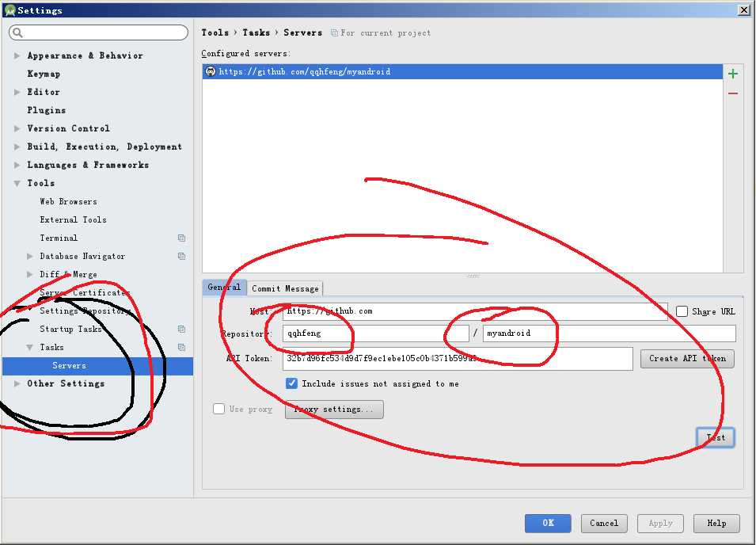This screenshot has width=756, height=545.
Task: Open the Plugins settings page
Action: click(x=46, y=110)
